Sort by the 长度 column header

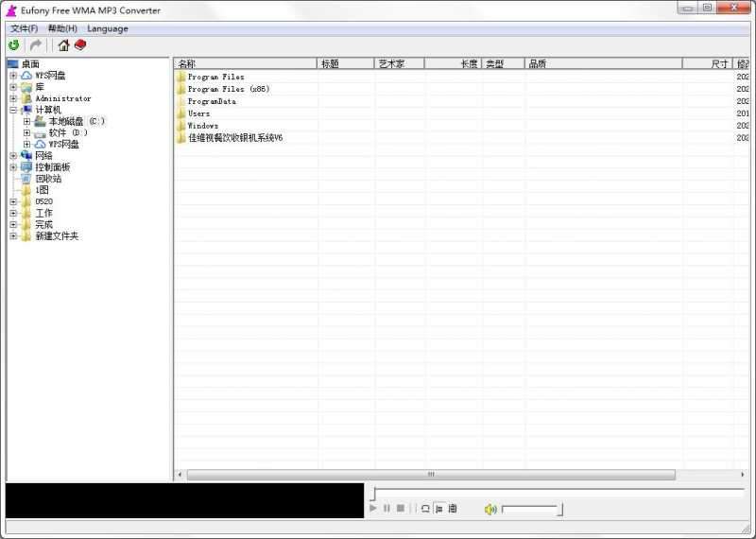tap(454, 63)
